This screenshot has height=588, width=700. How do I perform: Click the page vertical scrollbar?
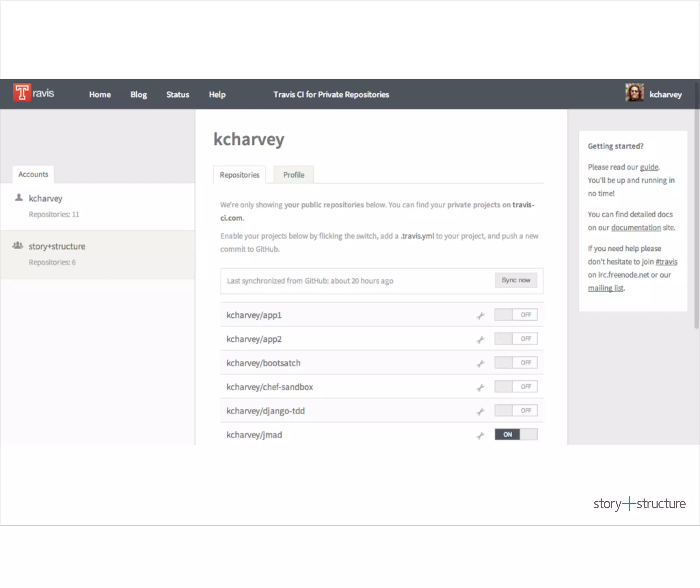pos(697,205)
